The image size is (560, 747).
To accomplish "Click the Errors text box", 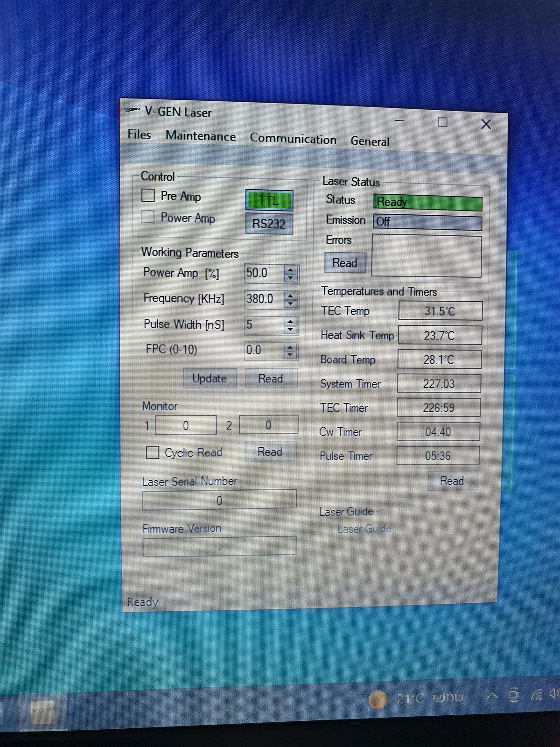I will click(427, 256).
